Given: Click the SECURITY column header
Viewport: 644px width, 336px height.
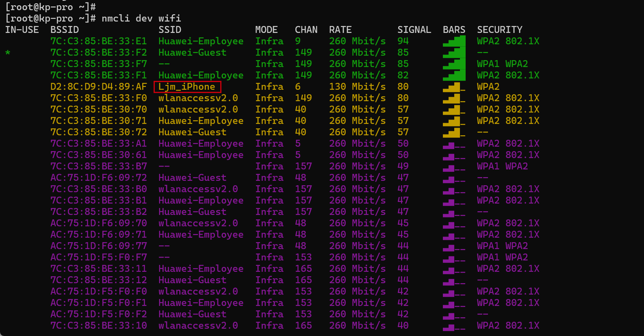Looking at the screenshot, I should click(500, 30).
